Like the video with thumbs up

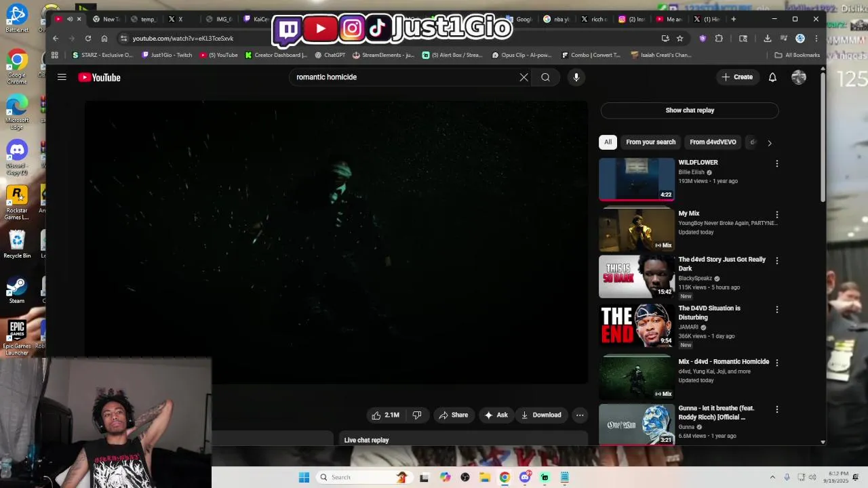click(385, 415)
